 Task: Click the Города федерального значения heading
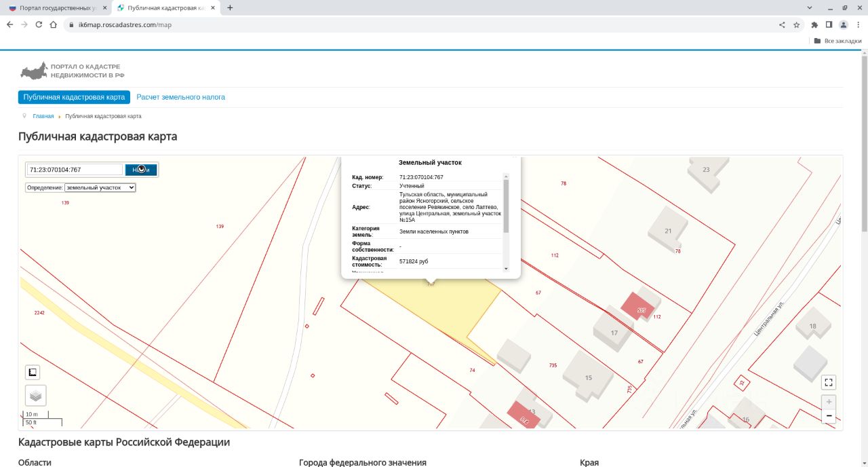[363, 462]
